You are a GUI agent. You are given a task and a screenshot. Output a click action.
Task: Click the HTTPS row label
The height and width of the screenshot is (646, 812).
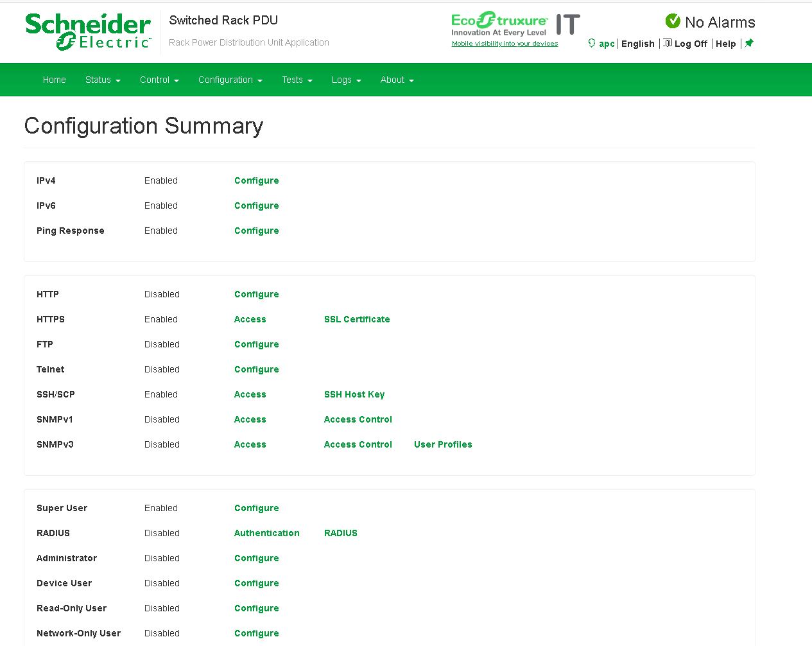(51, 319)
